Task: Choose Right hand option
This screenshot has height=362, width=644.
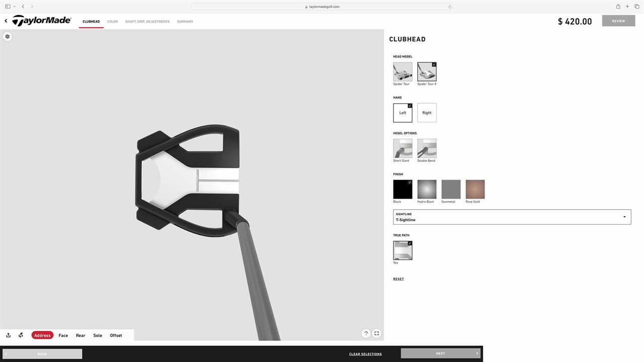Action: pos(427,113)
